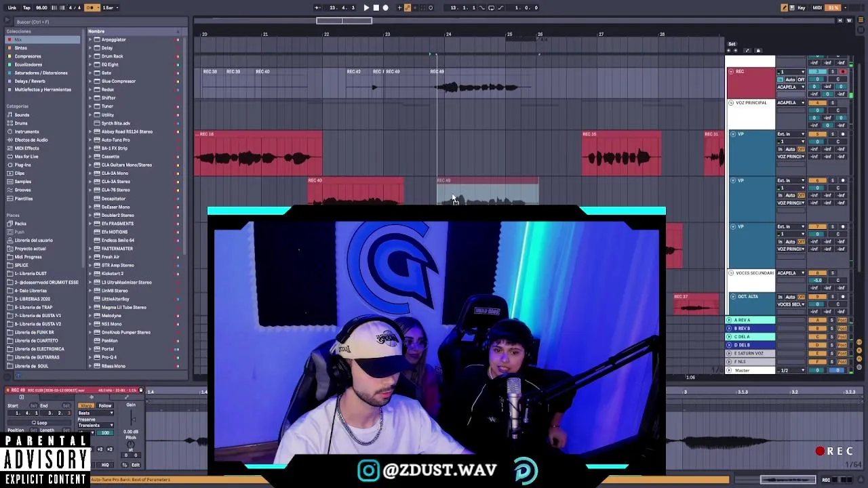
Task: Toggle Automation Arm button
Action: [408, 7]
